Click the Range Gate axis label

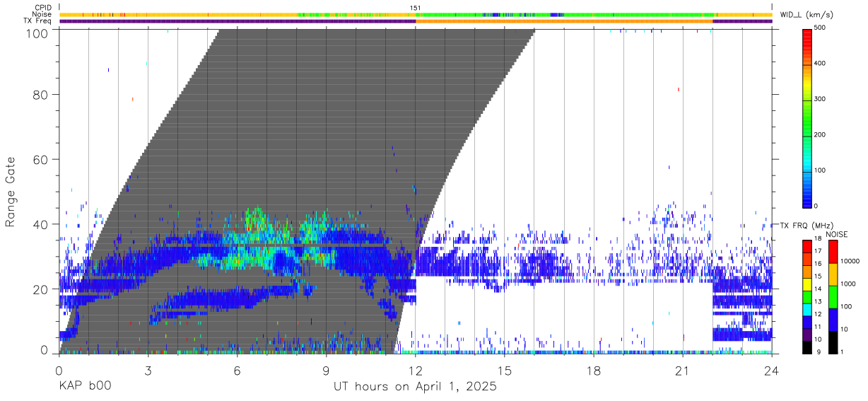(x=11, y=192)
